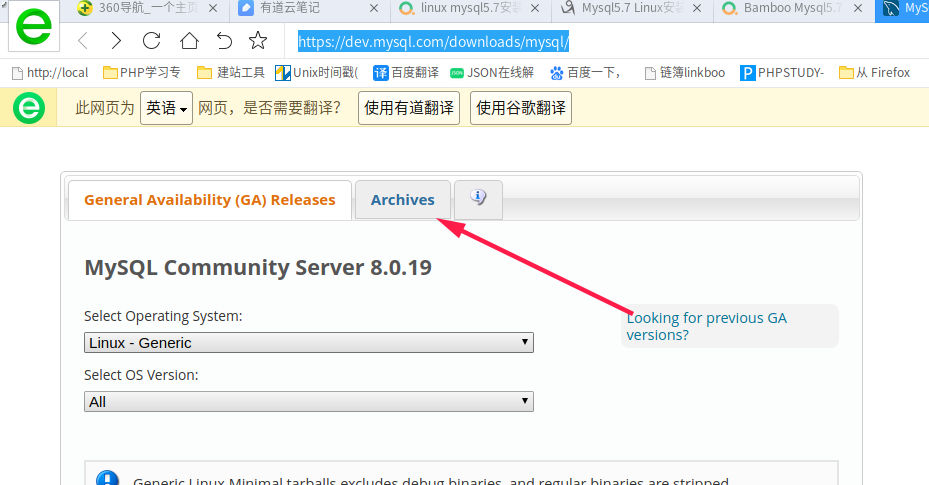The image size is (929, 485).
Task: Open http://local bookmark
Action: [x=50, y=73]
